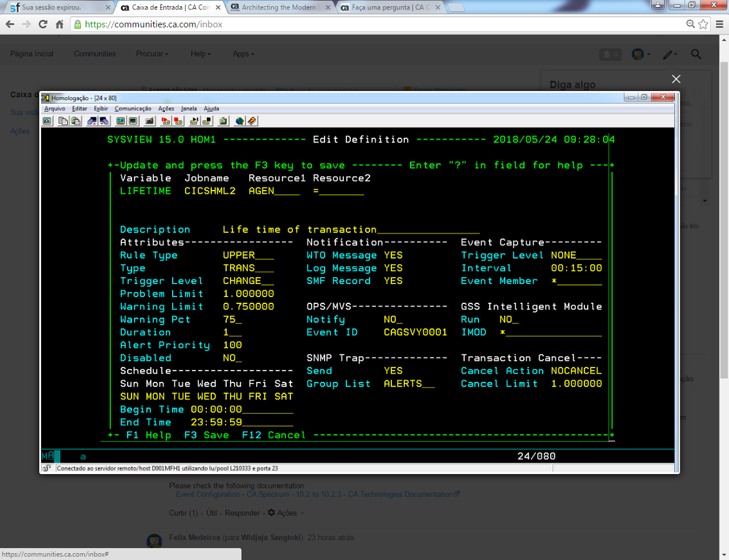729x560 pixels.
Task: Click the pencil compose icon in communities header
Action: coord(669,54)
